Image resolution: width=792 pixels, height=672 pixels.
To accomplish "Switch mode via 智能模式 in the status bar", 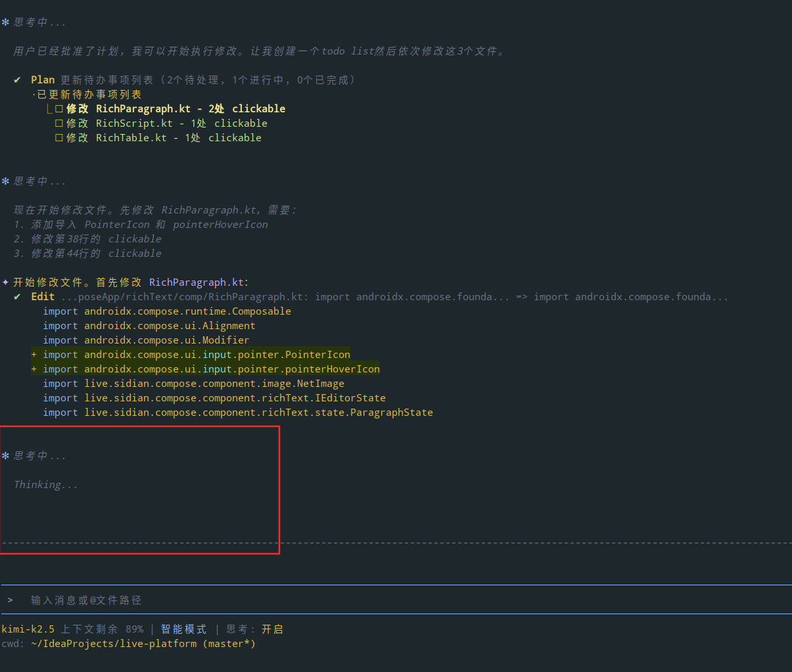I will point(183,629).
